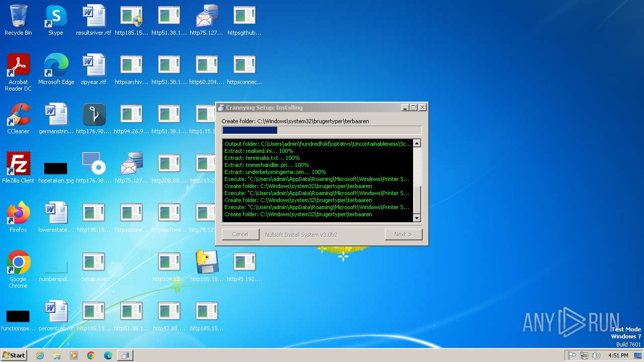Launch Firefox from the desktop

(x=18, y=217)
